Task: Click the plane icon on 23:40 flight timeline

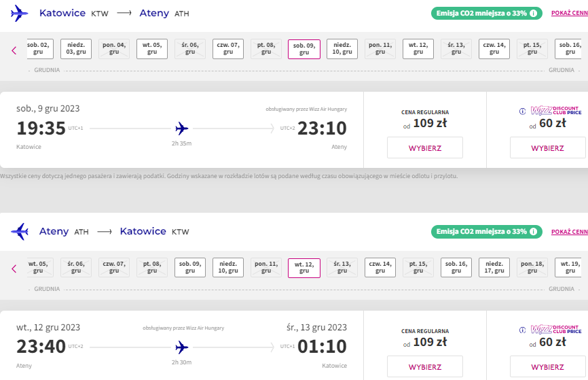Action: pyautogui.click(x=182, y=347)
